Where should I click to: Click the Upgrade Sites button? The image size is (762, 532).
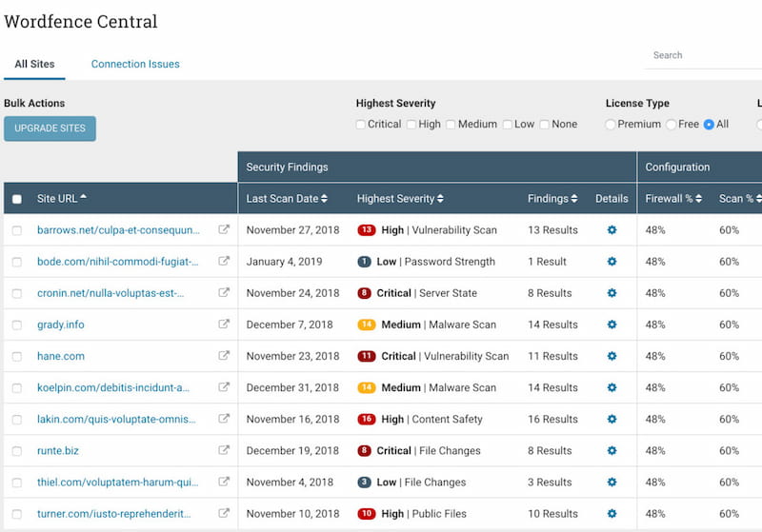pyautogui.click(x=50, y=128)
